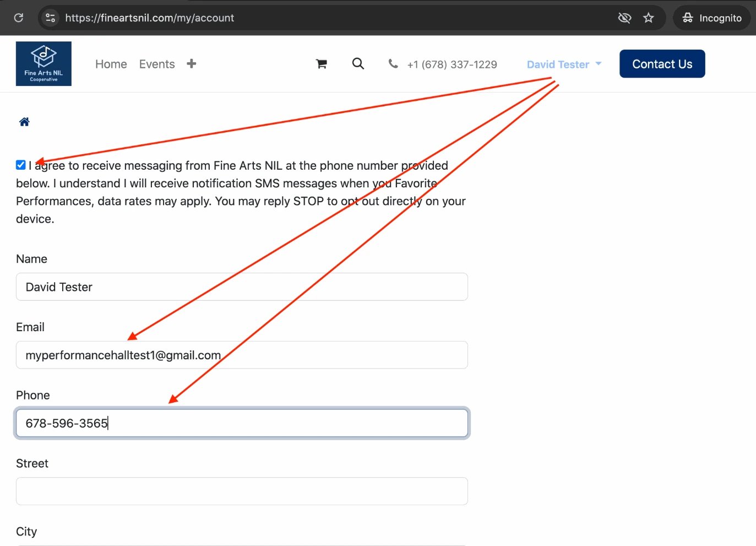The image size is (756, 546).
Task: Reload the page with the browser refresh icon
Action: tap(19, 18)
